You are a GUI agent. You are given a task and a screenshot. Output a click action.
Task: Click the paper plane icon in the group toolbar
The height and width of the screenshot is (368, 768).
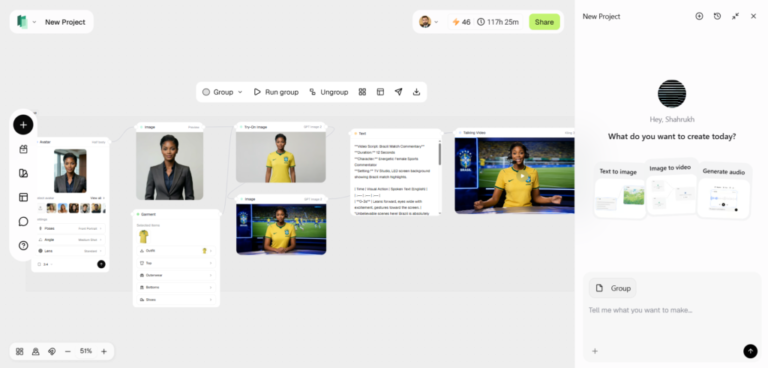tap(399, 92)
